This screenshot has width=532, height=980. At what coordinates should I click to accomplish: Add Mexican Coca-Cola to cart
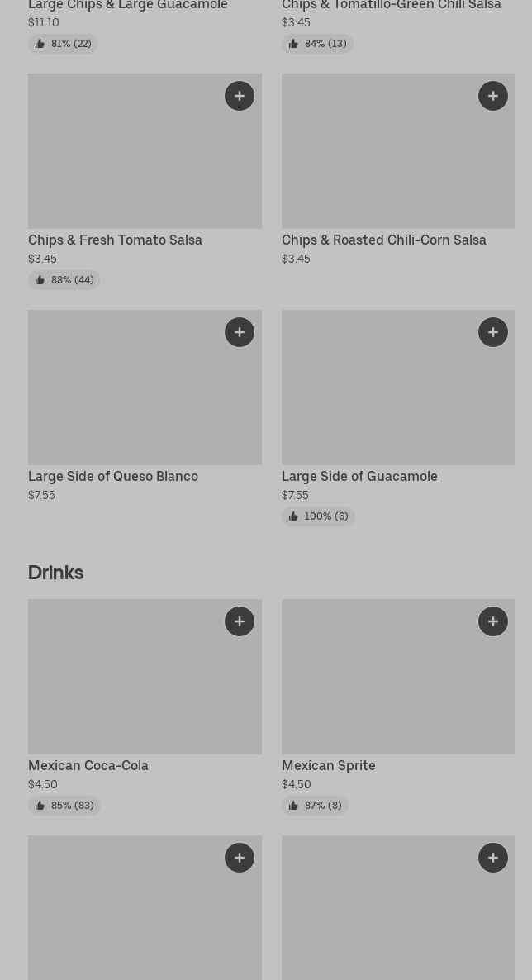[240, 621]
